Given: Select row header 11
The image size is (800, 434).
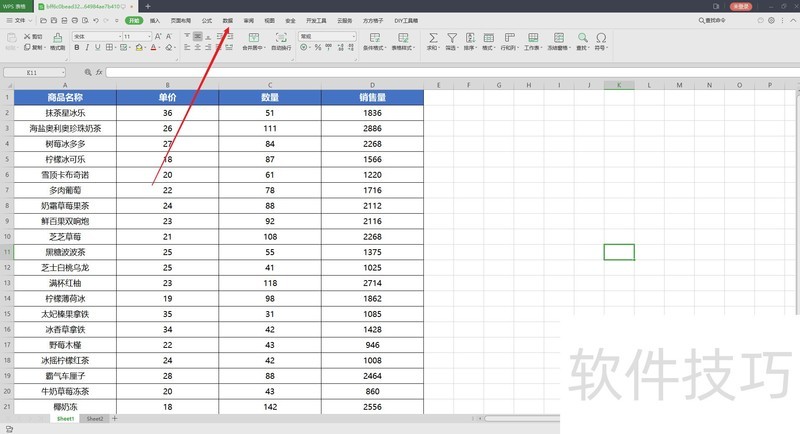Looking at the screenshot, I should click(7, 252).
